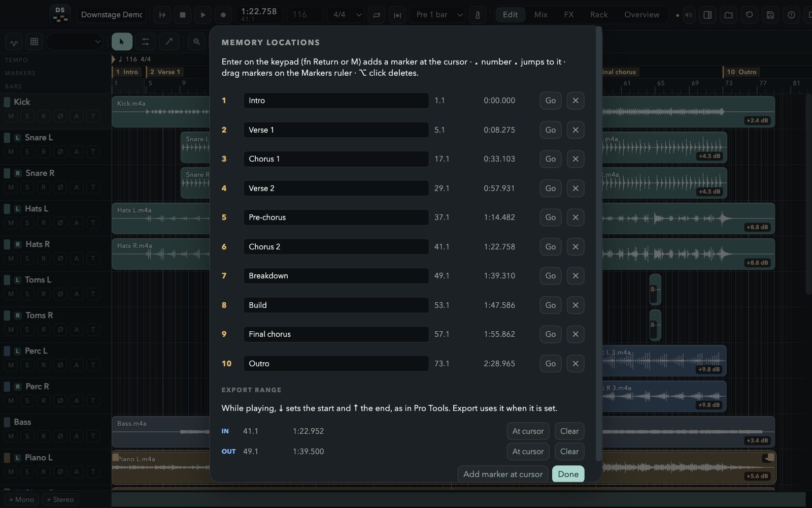Select the sliders trim tool
Screen dimensions: 812x508
click(146, 42)
